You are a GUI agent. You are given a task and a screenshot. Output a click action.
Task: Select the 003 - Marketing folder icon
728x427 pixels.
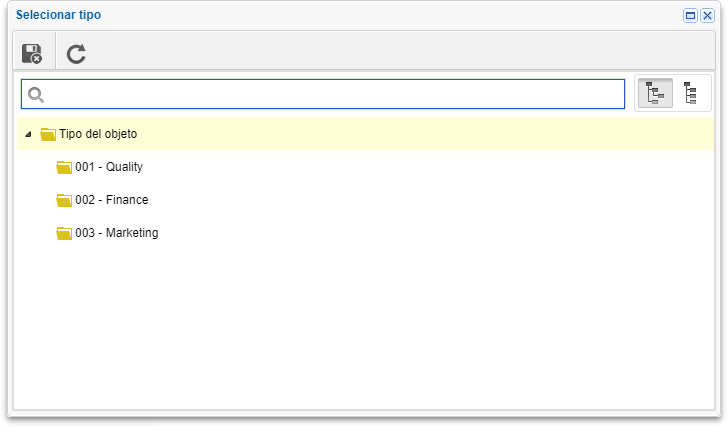point(64,233)
